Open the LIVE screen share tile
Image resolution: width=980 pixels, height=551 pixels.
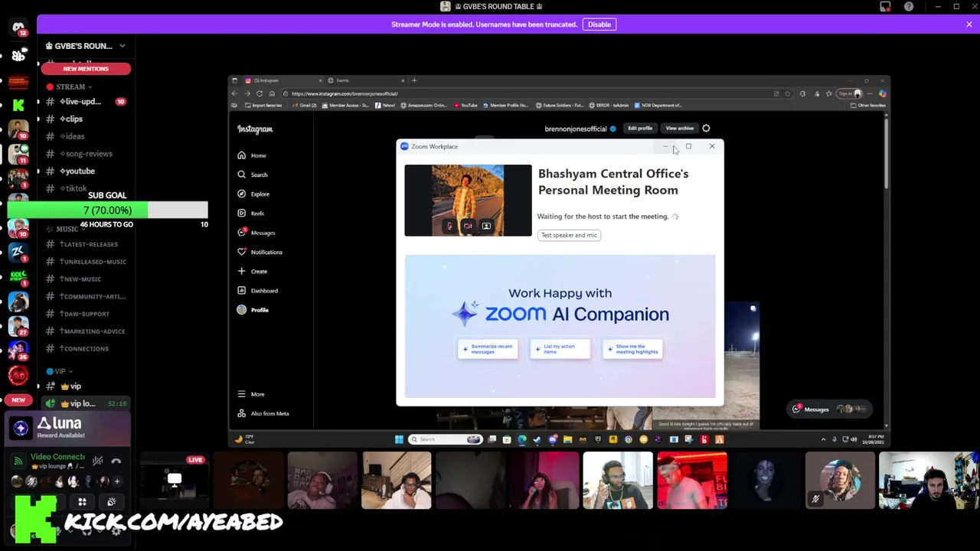(175, 481)
